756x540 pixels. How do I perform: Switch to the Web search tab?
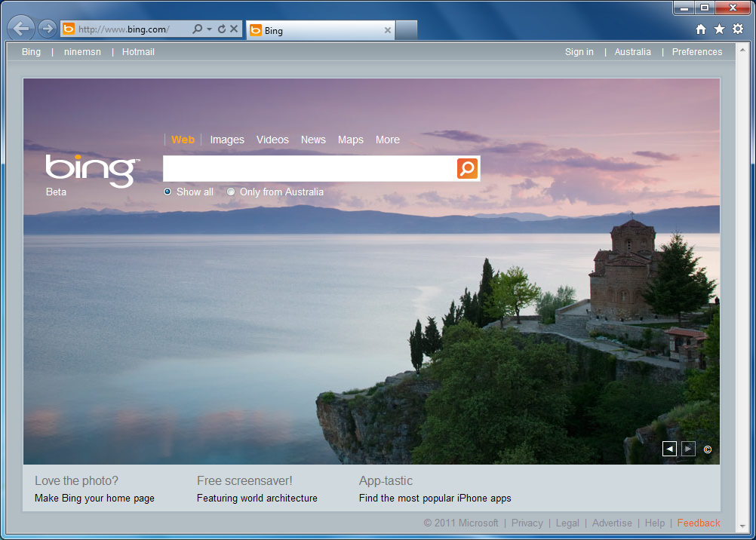(x=183, y=140)
